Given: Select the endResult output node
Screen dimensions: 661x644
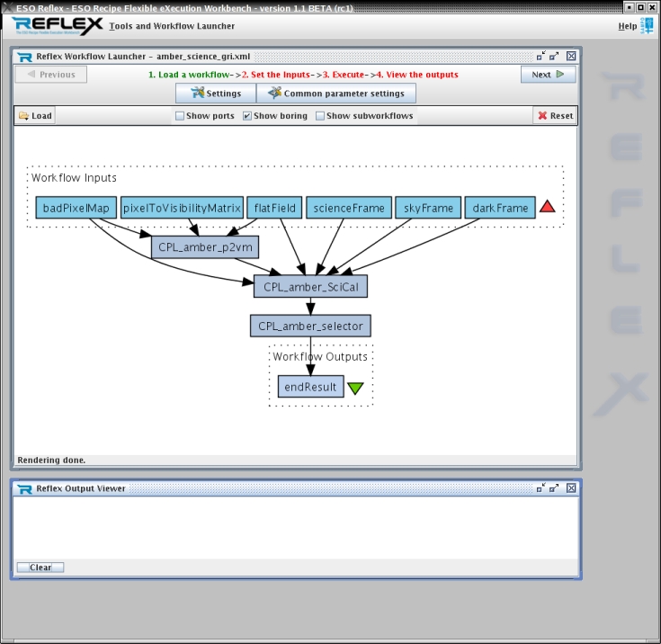Looking at the screenshot, I should (x=310, y=388).
